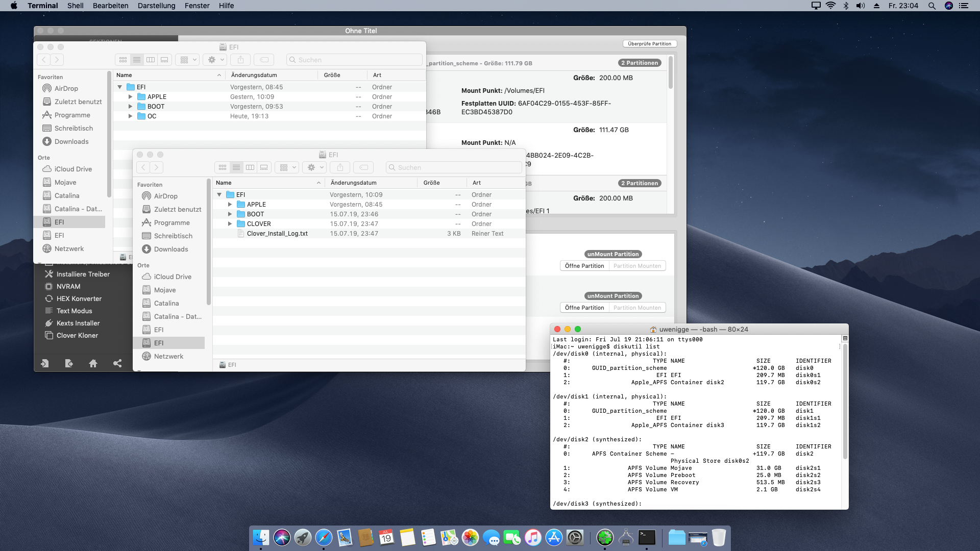Switch front Finder window to column view

click(x=250, y=167)
